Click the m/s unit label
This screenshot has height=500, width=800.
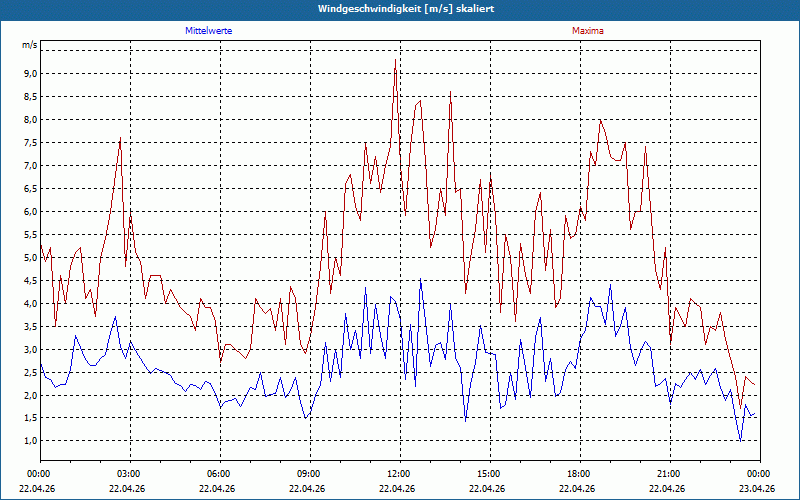30,45
